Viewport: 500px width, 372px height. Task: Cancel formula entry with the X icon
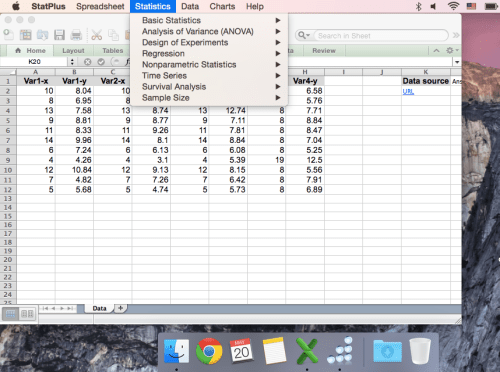87,62
